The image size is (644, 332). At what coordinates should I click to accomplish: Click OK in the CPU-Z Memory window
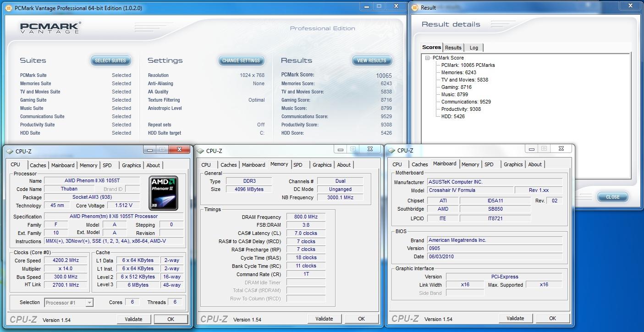coord(361,319)
